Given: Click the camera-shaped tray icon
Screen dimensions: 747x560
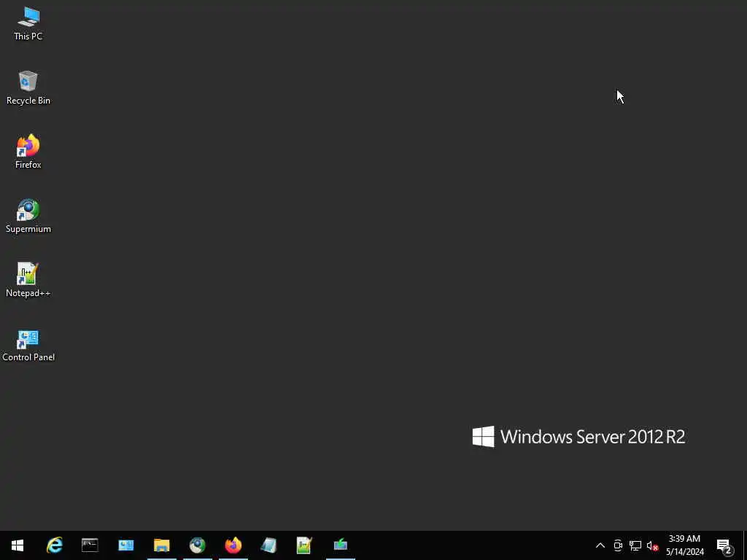Looking at the screenshot, I should (x=618, y=545).
